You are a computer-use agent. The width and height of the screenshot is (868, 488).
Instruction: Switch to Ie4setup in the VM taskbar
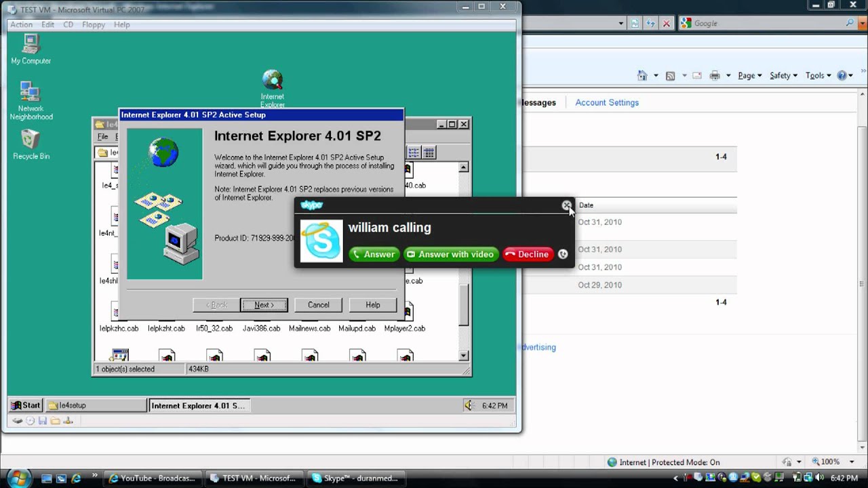95,405
